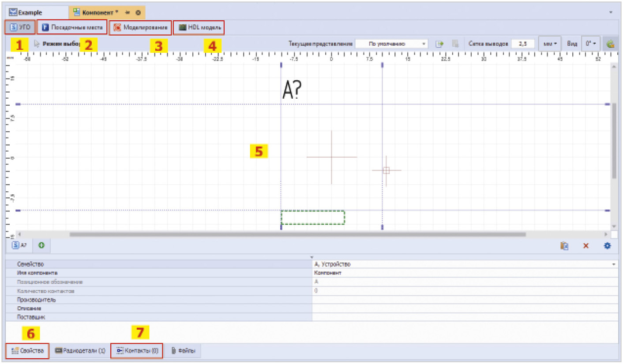Image resolution: width=623 pixels, height=364 pixels.
Task: Close the Компонент tab via its round icon
Action: tap(138, 13)
